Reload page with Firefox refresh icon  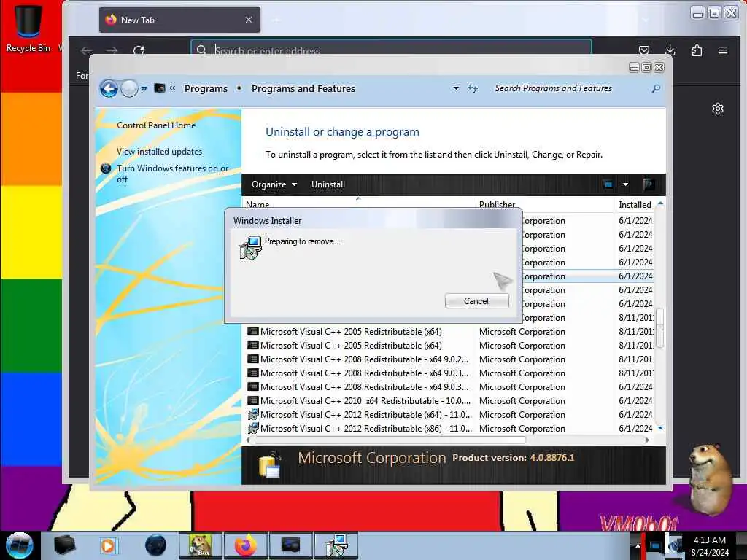[x=139, y=50]
